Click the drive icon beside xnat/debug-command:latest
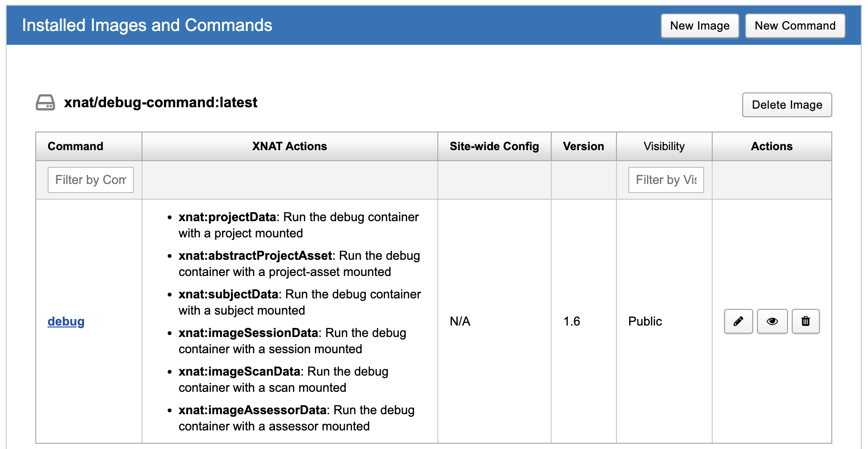The width and height of the screenshot is (868, 449). tap(45, 102)
